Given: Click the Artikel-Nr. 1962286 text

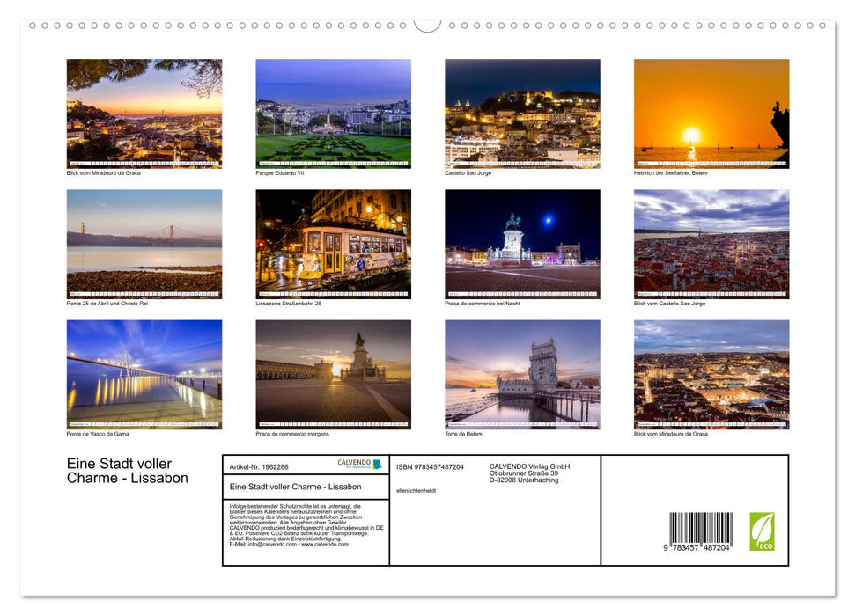Looking at the screenshot, I should [259, 466].
